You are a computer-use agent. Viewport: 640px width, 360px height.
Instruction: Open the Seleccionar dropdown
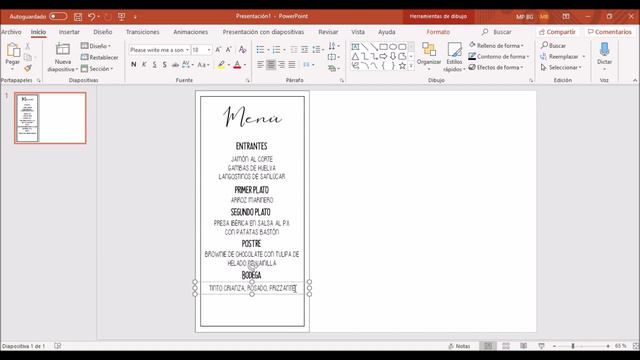coord(561,67)
